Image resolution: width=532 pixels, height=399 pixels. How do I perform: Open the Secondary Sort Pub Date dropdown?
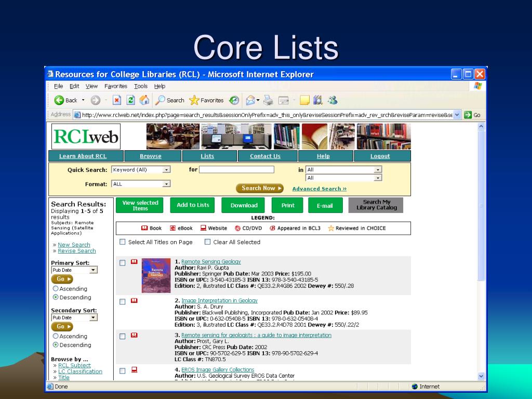coord(74,317)
